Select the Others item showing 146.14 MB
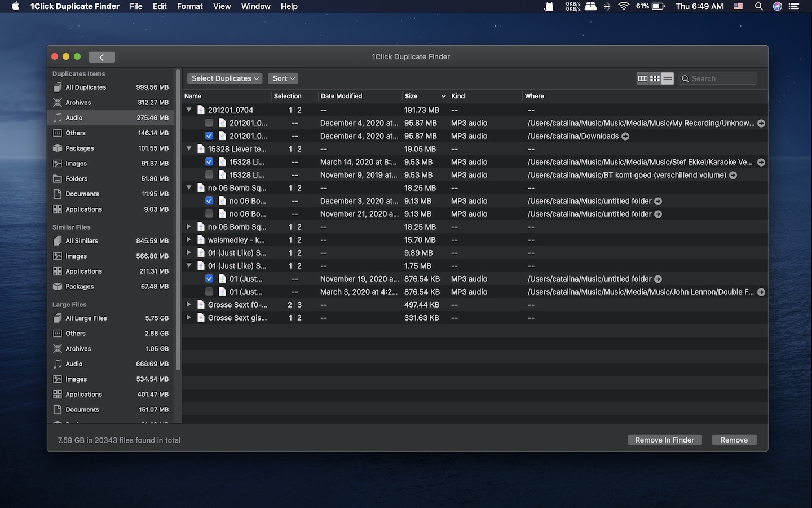The width and height of the screenshot is (812, 508). [x=111, y=133]
